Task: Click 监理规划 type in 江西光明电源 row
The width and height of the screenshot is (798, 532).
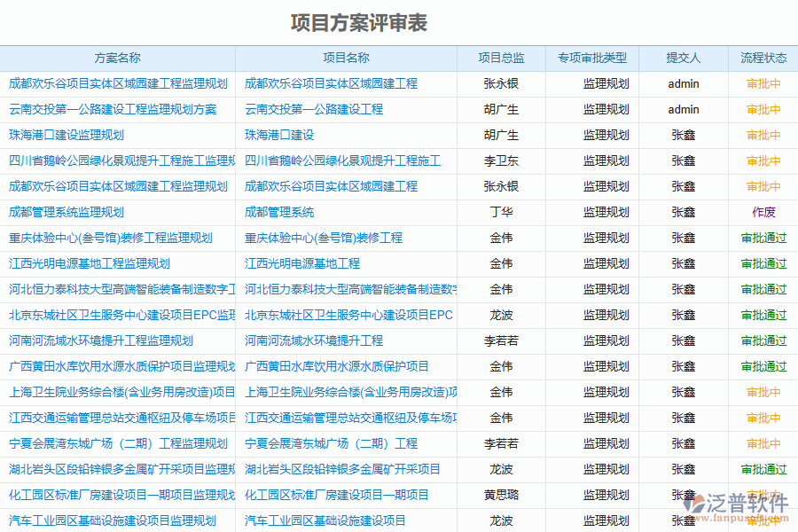Action: [606, 263]
